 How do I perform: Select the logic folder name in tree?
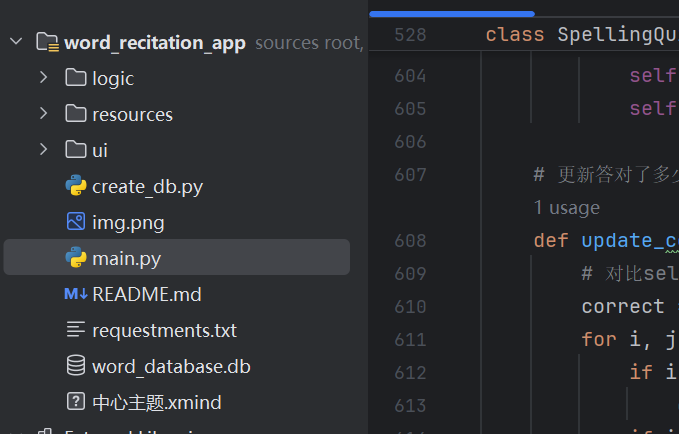(x=112, y=78)
